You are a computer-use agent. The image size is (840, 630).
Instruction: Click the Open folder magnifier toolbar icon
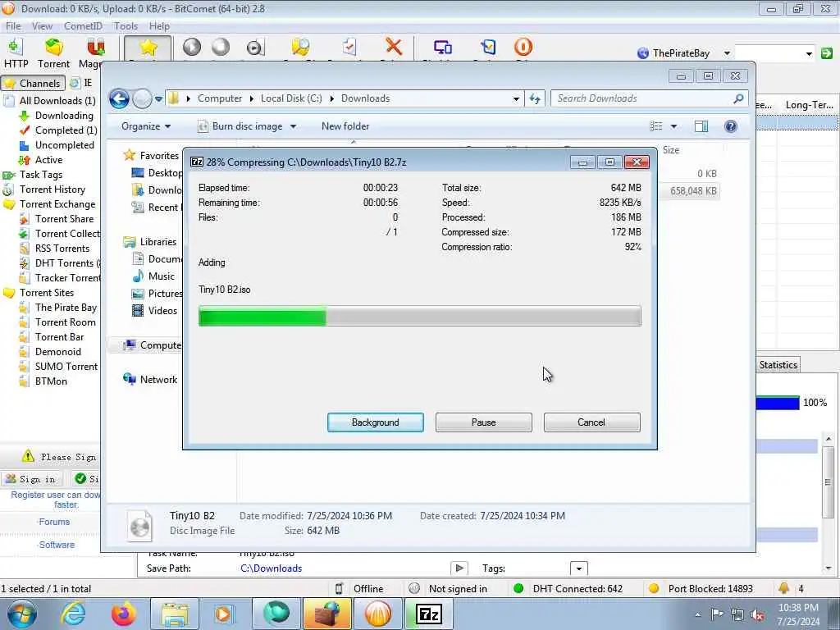[x=300, y=47]
